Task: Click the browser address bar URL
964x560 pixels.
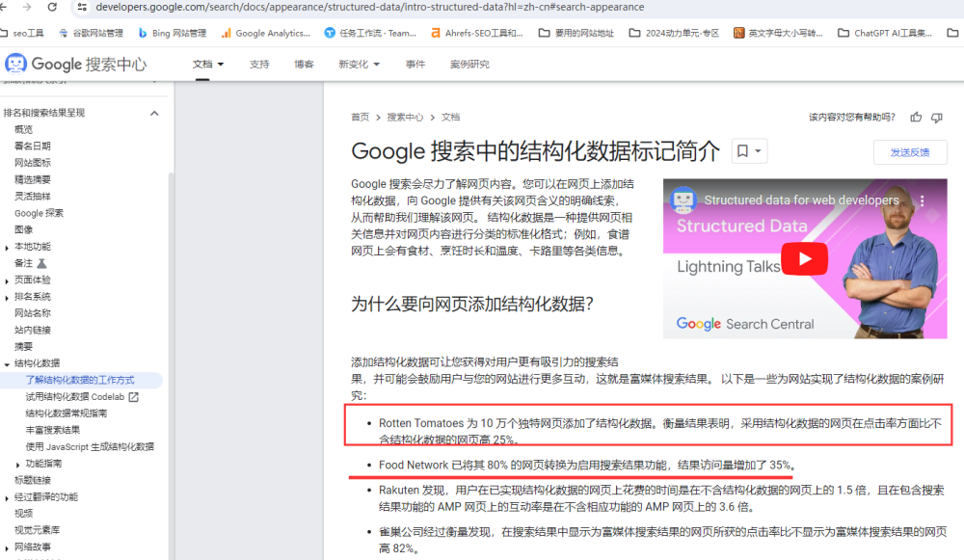Action: 370,7
